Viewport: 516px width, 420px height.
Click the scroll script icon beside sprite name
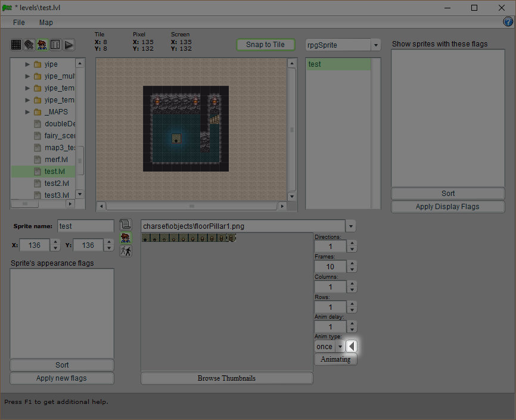125,225
